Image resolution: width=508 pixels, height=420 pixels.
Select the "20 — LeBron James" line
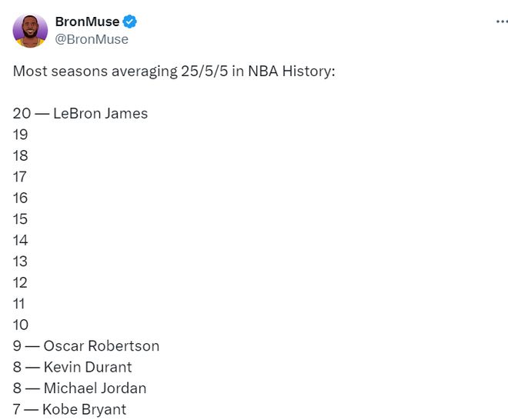[80, 113]
